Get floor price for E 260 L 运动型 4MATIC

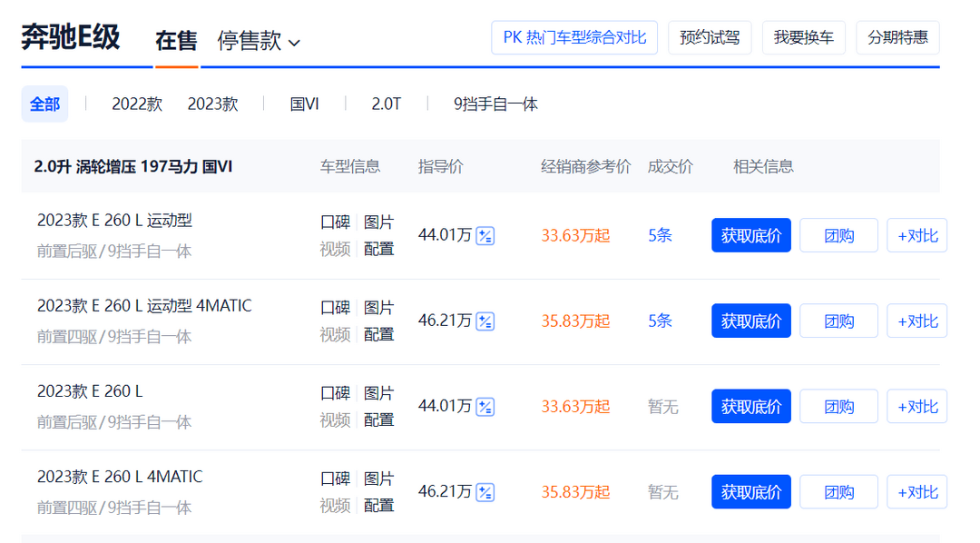click(x=751, y=321)
